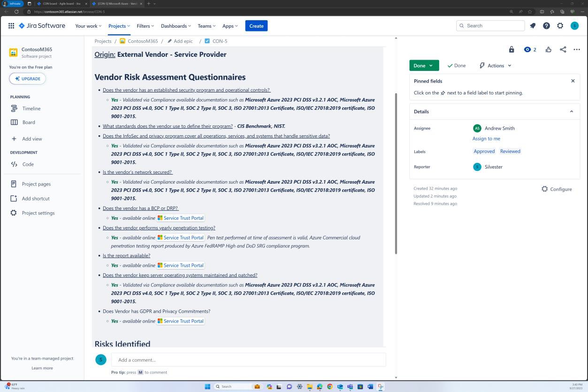
Task: Click the Add a comment field
Action: coord(248,360)
